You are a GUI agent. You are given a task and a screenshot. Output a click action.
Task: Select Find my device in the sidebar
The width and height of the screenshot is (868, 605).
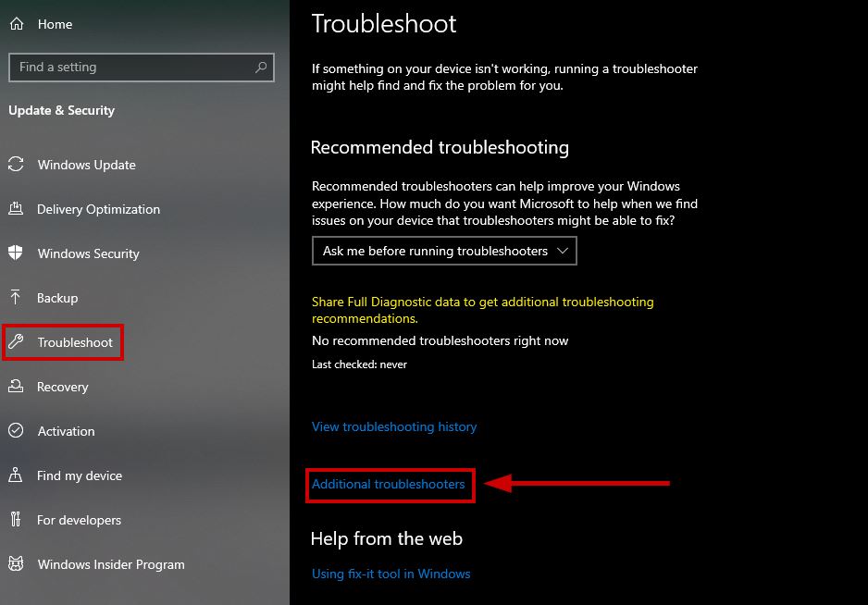(80, 475)
